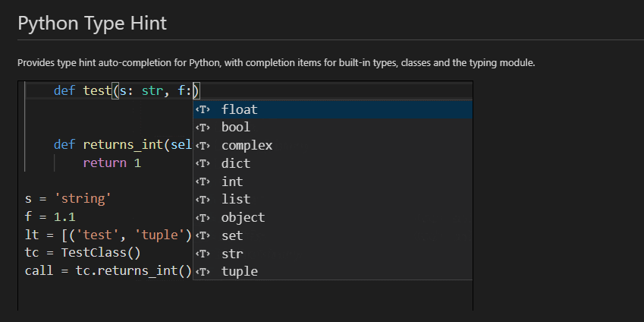Viewport: 644px width, 322px height.
Task: Click the type icon next to complex
Action: click(x=203, y=146)
